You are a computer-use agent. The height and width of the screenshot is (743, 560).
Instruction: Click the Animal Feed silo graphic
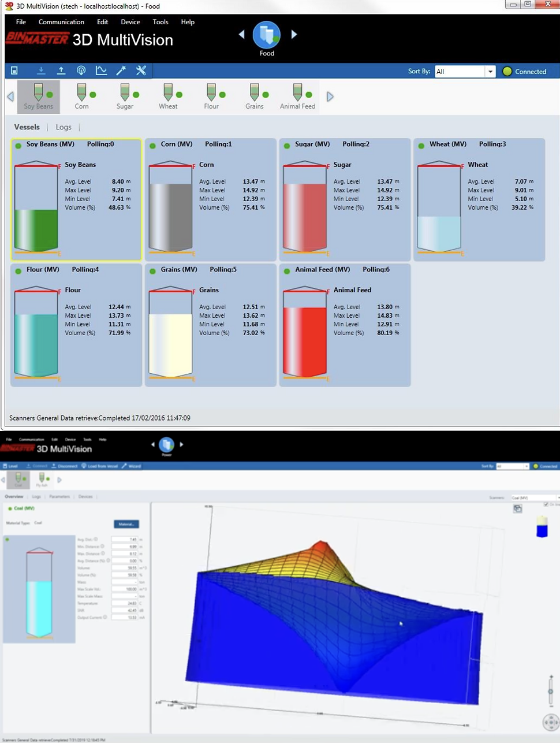(305, 334)
